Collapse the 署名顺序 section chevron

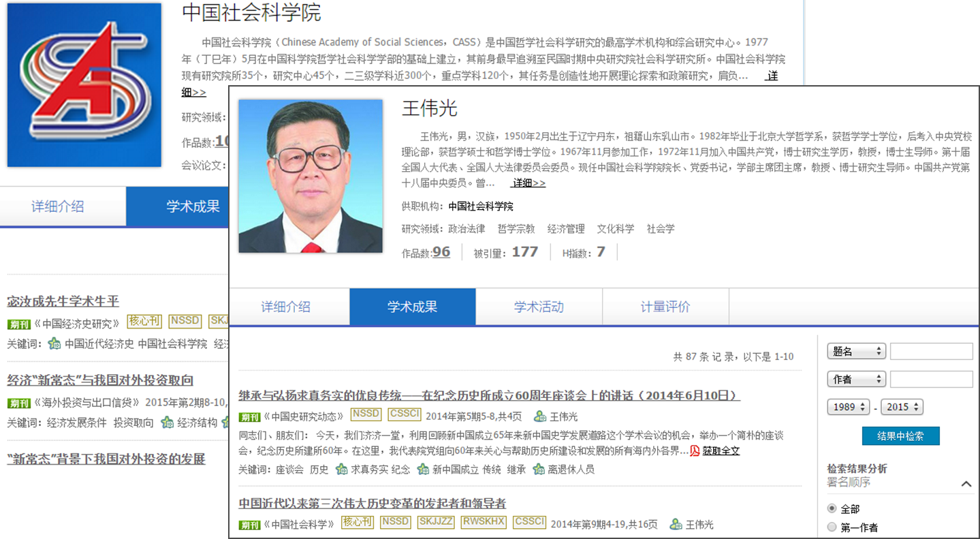(966, 484)
